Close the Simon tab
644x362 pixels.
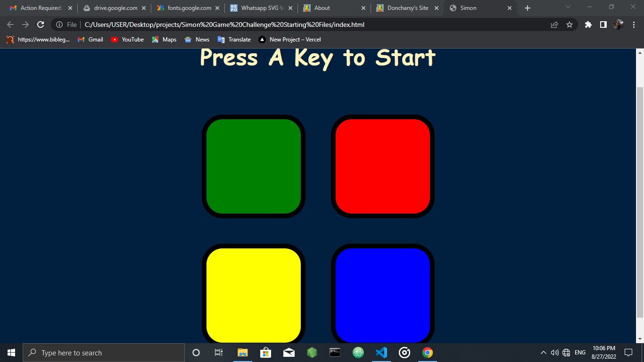(510, 8)
